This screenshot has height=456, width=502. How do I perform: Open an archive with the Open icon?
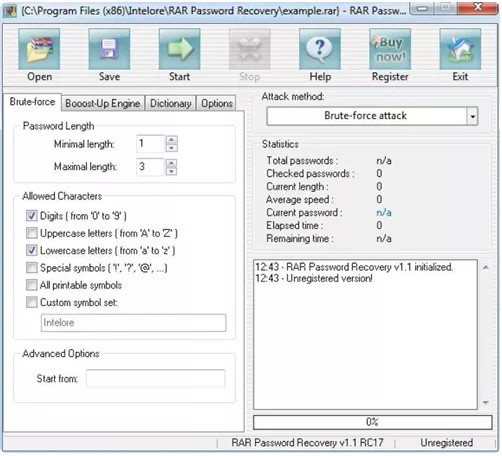(39, 49)
